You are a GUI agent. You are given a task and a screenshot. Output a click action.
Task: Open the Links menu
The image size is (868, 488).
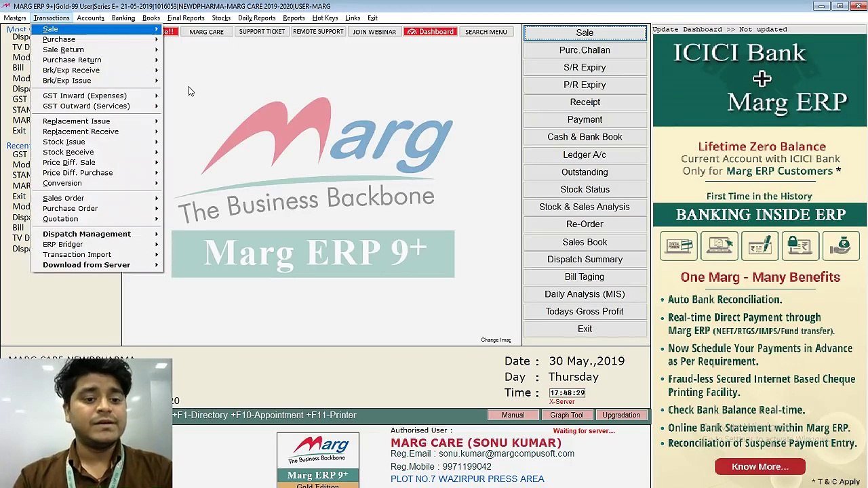point(353,18)
